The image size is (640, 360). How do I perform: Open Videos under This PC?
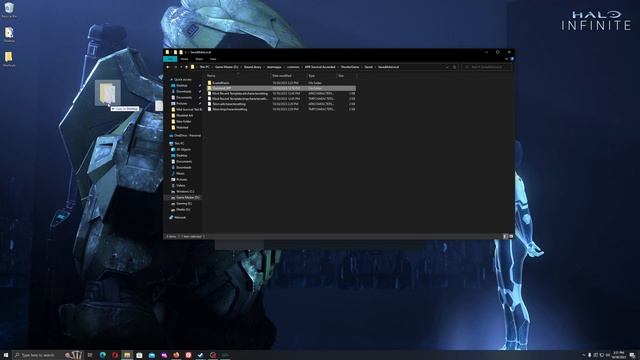tap(180, 185)
